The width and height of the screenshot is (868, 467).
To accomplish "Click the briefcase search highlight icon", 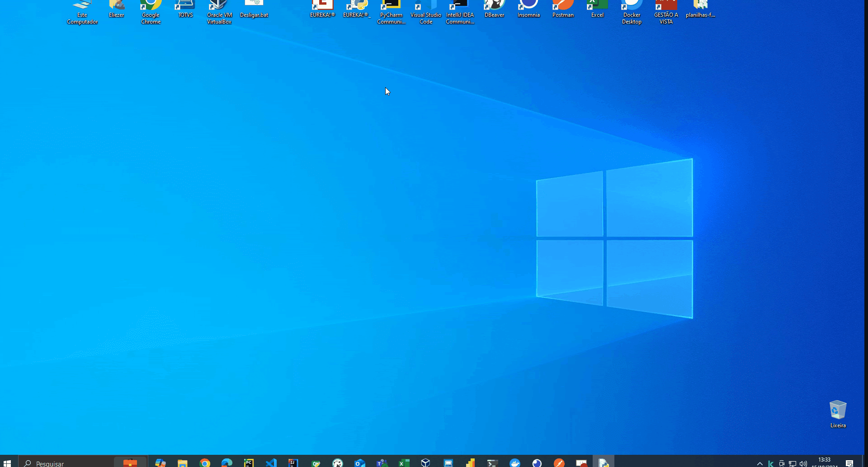I will click(x=130, y=462).
